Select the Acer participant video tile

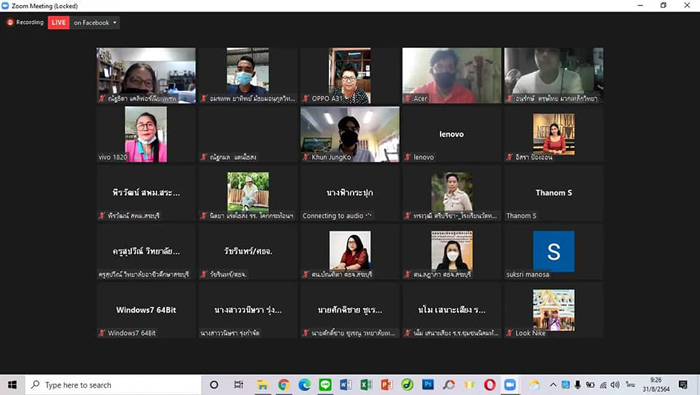[452, 75]
